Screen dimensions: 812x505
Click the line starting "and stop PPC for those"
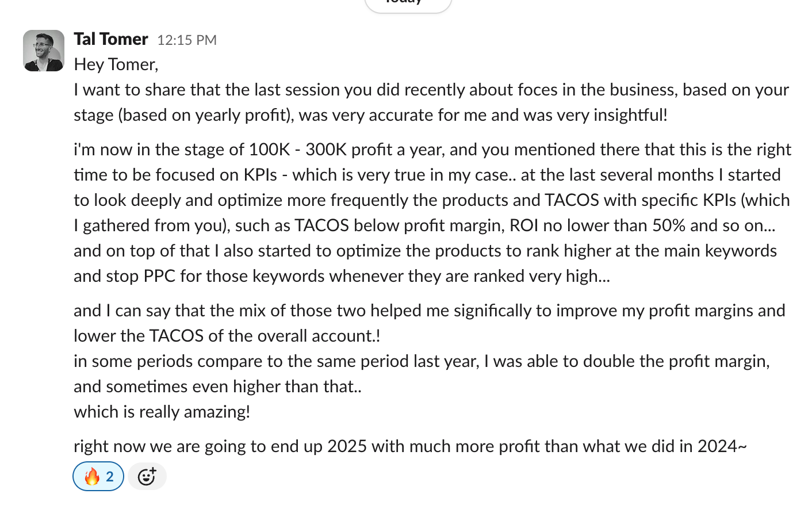[x=342, y=276]
